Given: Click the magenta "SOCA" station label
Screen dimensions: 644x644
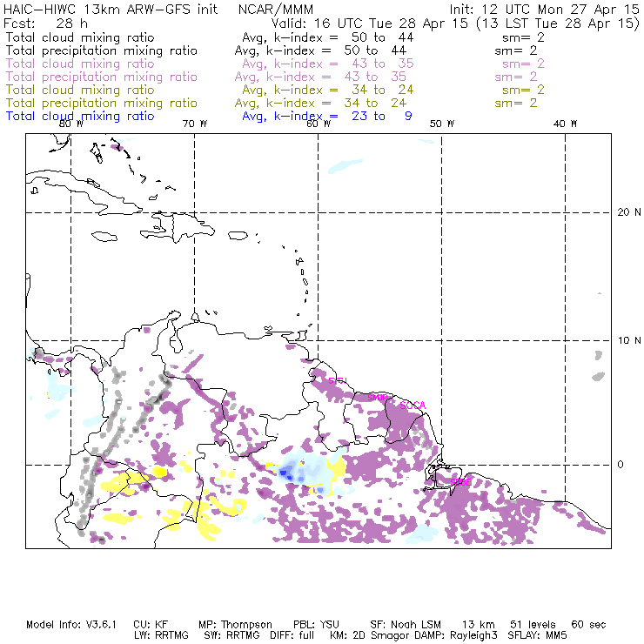Looking at the screenshot, I should 413,406.
